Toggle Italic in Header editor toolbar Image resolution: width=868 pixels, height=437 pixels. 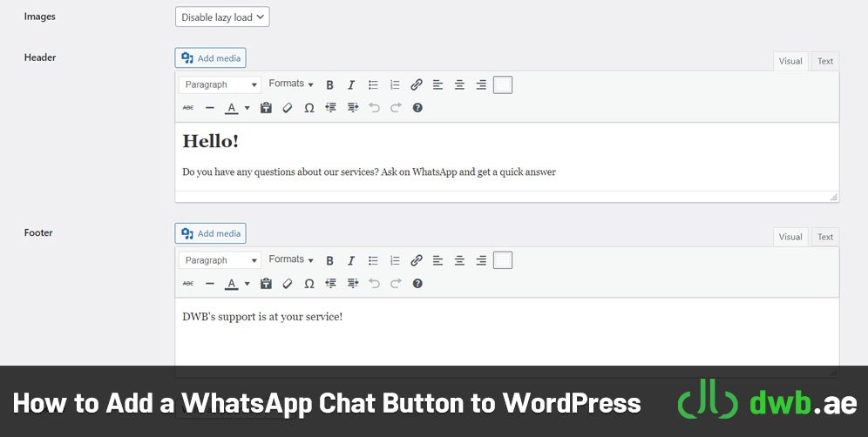351,84
